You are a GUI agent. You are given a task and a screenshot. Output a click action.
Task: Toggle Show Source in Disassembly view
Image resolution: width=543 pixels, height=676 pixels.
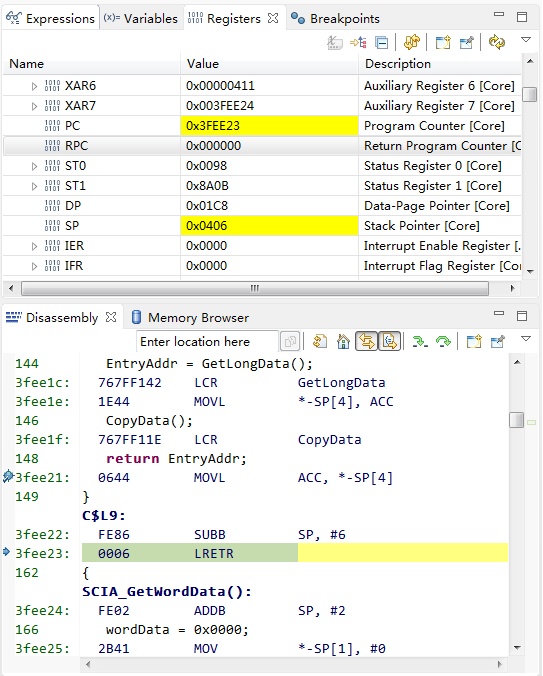pyautogui.click(x=390, y=341)
